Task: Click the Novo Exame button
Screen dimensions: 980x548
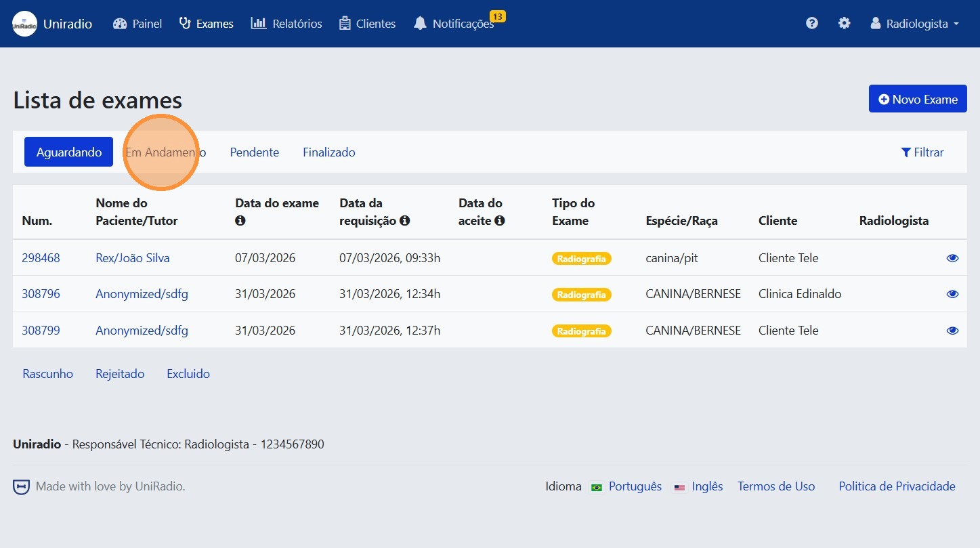Action: (917, 98)
